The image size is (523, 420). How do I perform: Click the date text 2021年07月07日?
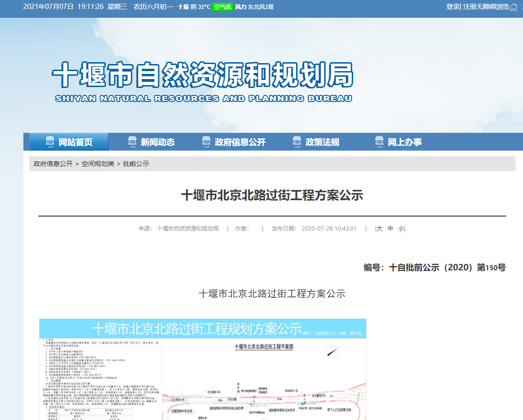pos(48,7)
